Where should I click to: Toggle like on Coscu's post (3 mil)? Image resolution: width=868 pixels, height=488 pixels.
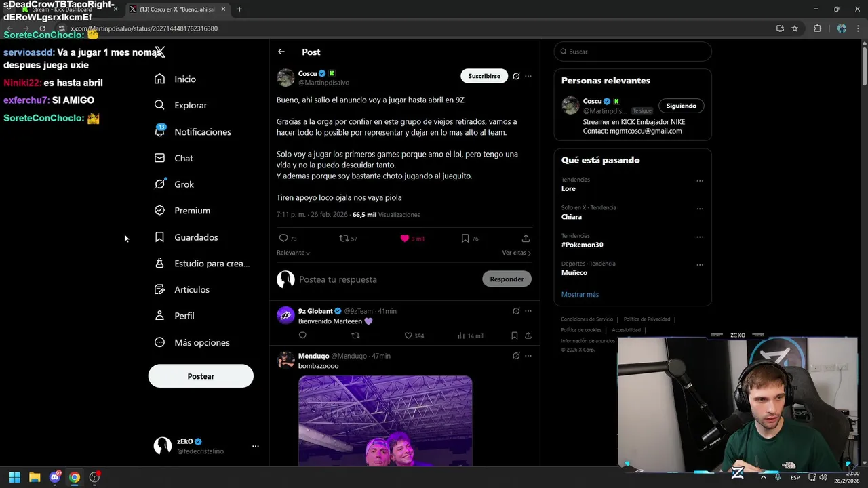click(405, 238)
